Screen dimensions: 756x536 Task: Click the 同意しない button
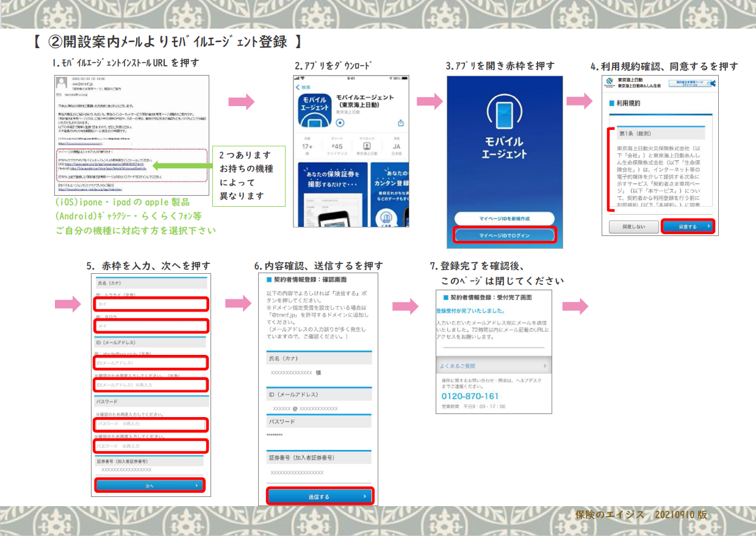(x=633, y=226)
